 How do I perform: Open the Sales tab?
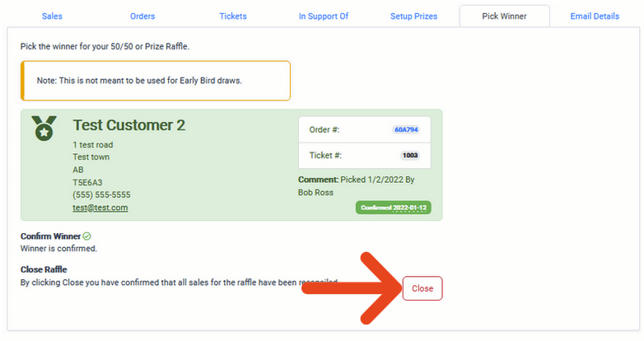pos(52,16)
